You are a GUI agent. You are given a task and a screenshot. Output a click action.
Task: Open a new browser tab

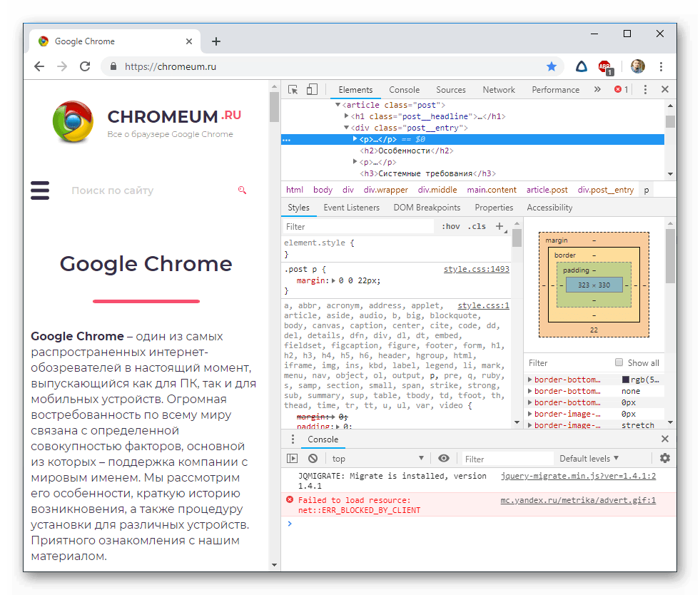pos(216,41)
